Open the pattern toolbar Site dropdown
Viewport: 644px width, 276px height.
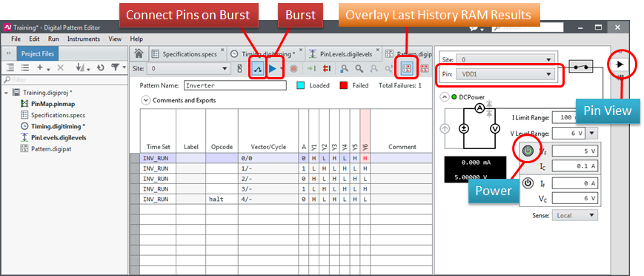tap(188, 69)
